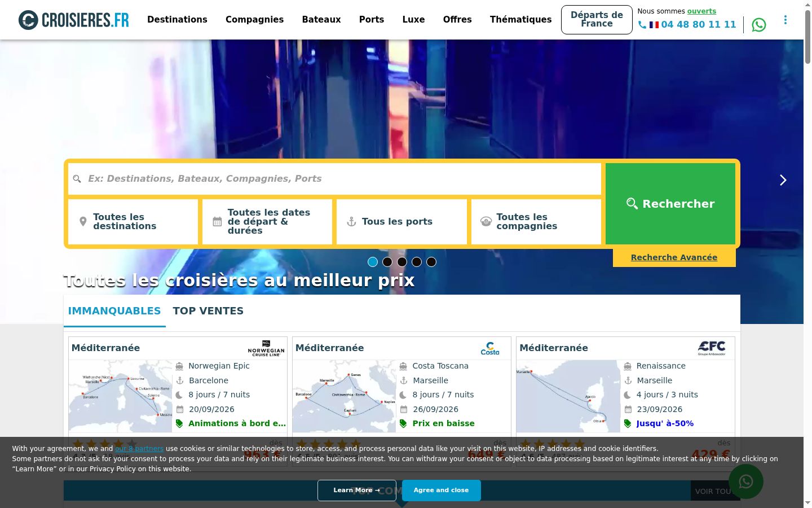Click Agree and close cookie button
Screen dimensions: 812x508
441,491
